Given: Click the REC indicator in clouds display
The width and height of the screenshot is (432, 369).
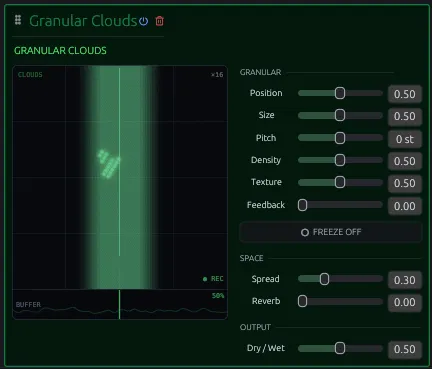Looking at the screenshot, I should coord(213,279).
